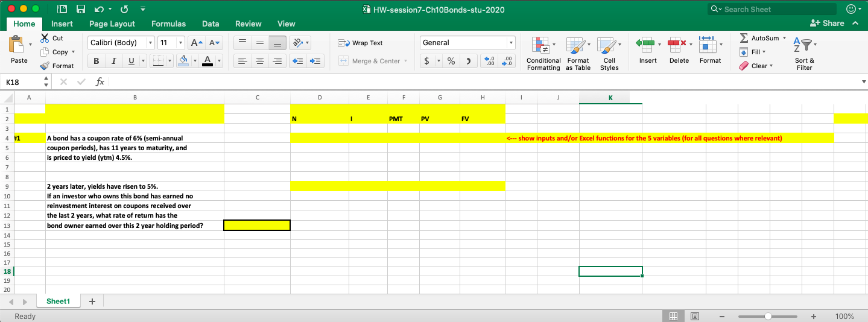Screen dimensions: 868x322
Task: Decrease decimal places
Action: 508,61
